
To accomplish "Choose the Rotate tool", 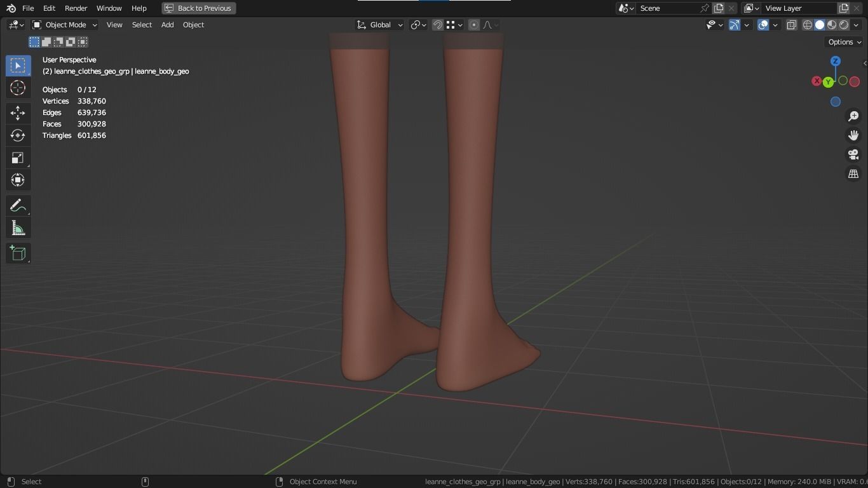I will pyautogui.click(x=18, y=135).
